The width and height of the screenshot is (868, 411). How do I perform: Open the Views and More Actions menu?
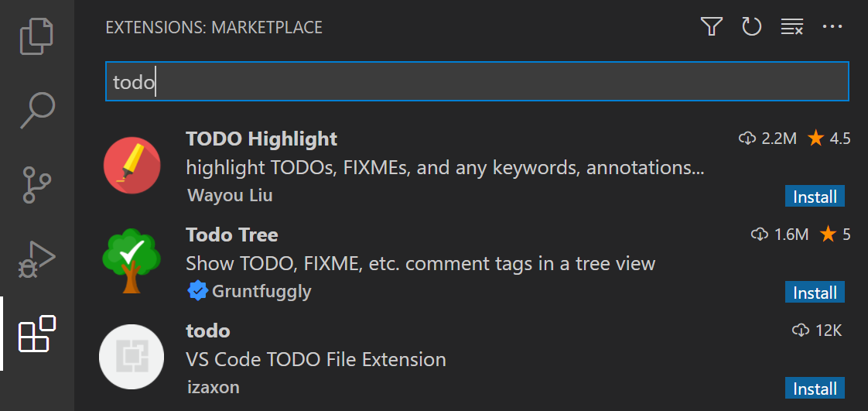(x=832, y=28)
